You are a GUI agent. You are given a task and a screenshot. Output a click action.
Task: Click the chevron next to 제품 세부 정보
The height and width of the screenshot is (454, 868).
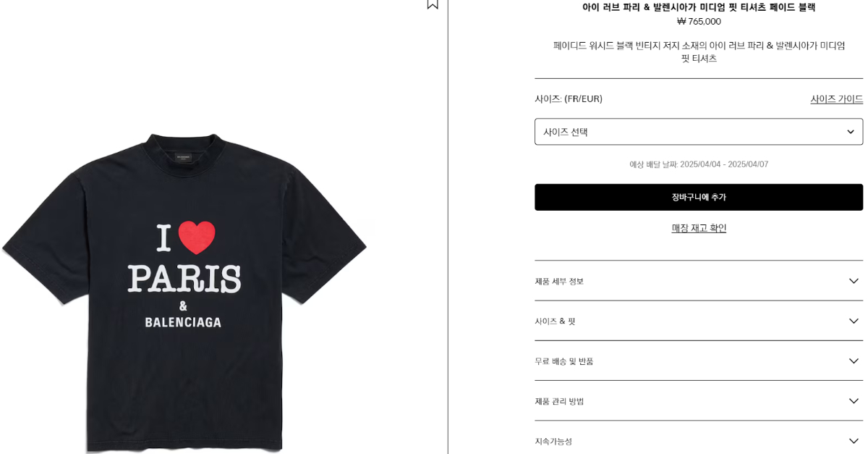[x=854, y=281]
